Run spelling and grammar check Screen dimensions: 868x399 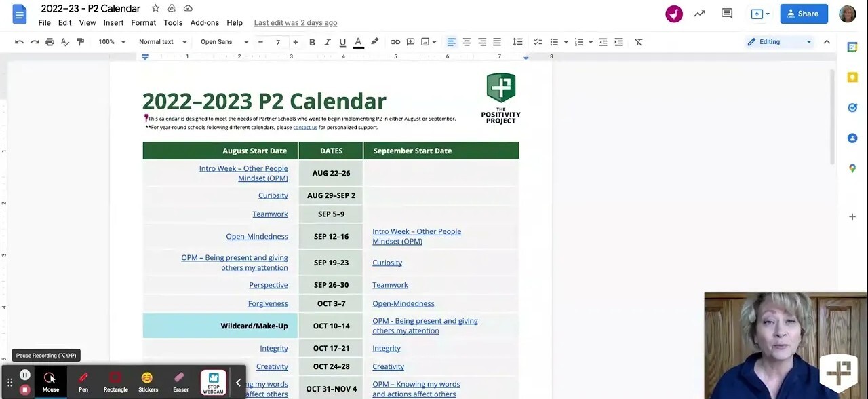[x=65, y=42]
